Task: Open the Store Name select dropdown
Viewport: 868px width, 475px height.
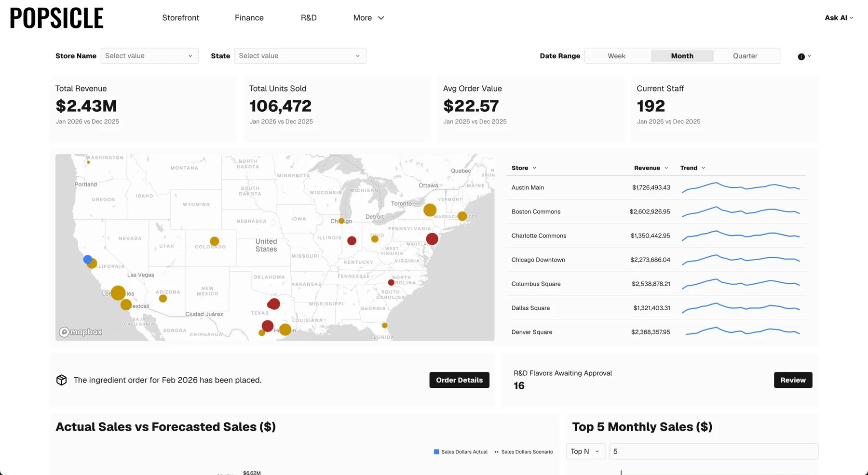Action: click(149, 56)
